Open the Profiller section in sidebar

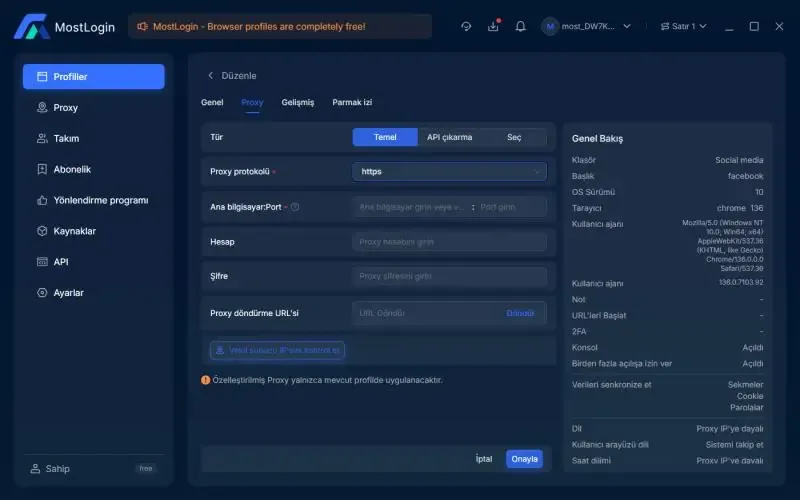coord(93,77)
